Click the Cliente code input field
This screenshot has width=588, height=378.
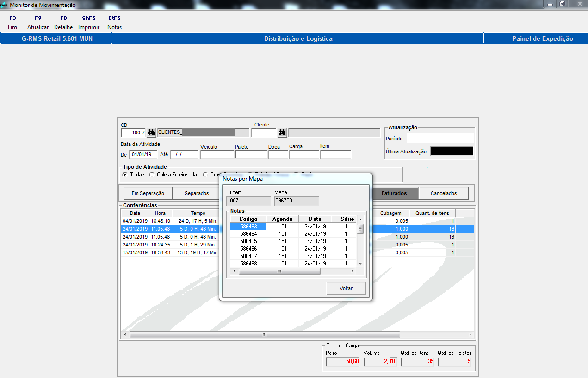click(264, 132)
